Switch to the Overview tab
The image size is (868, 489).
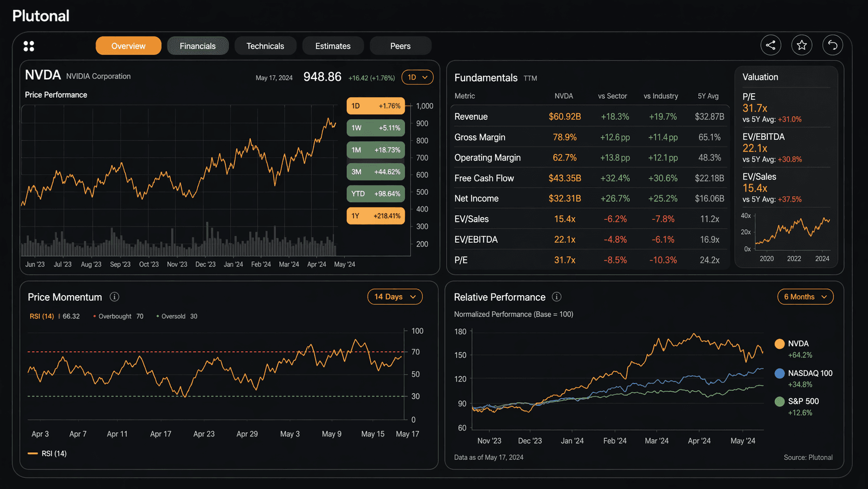pos(128,46)
